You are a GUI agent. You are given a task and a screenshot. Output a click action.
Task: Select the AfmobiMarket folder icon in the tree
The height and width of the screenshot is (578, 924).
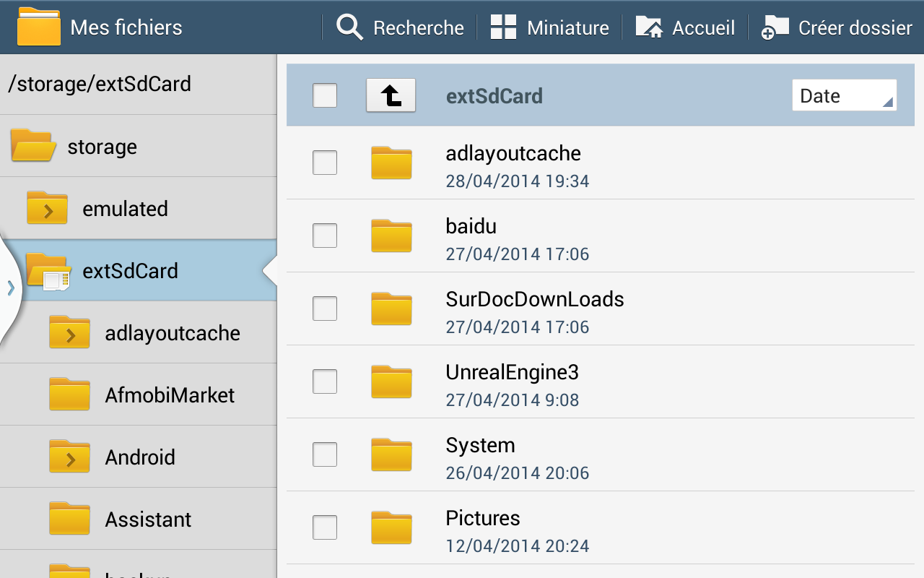69,394
